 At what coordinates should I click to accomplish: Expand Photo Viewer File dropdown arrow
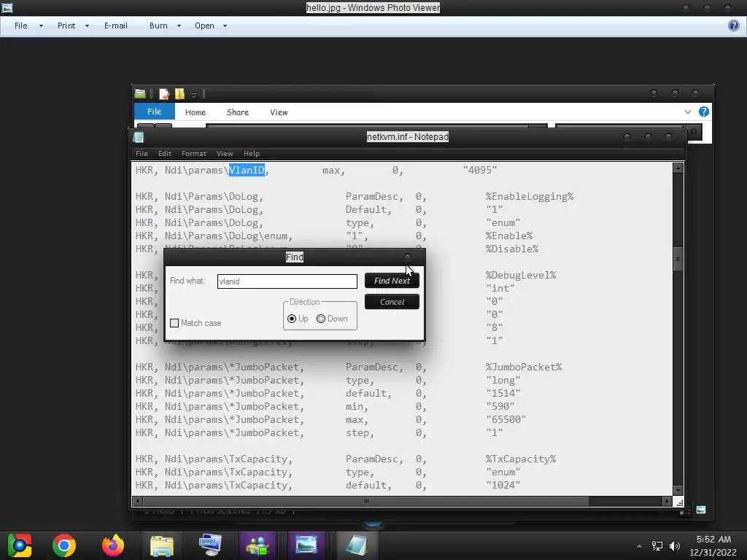(41, 26)
